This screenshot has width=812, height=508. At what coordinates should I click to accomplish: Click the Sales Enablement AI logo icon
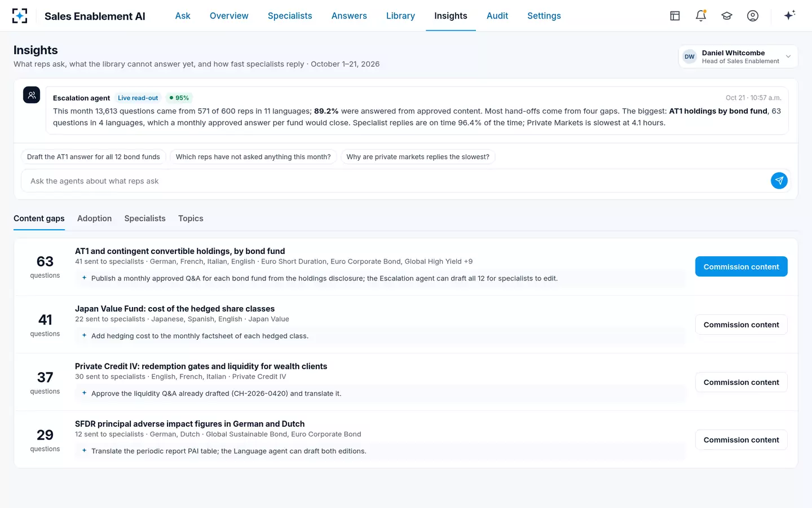click(x=20, y=16)
